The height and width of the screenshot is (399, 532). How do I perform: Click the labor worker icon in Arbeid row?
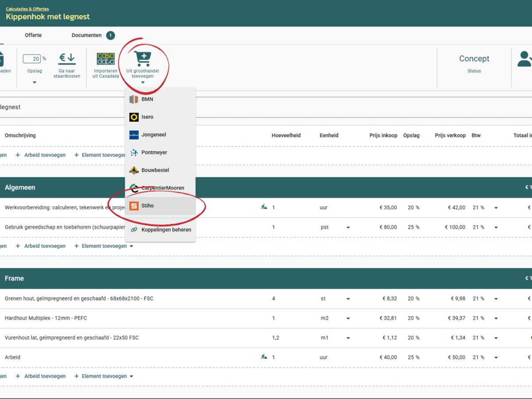pos(264,357)
